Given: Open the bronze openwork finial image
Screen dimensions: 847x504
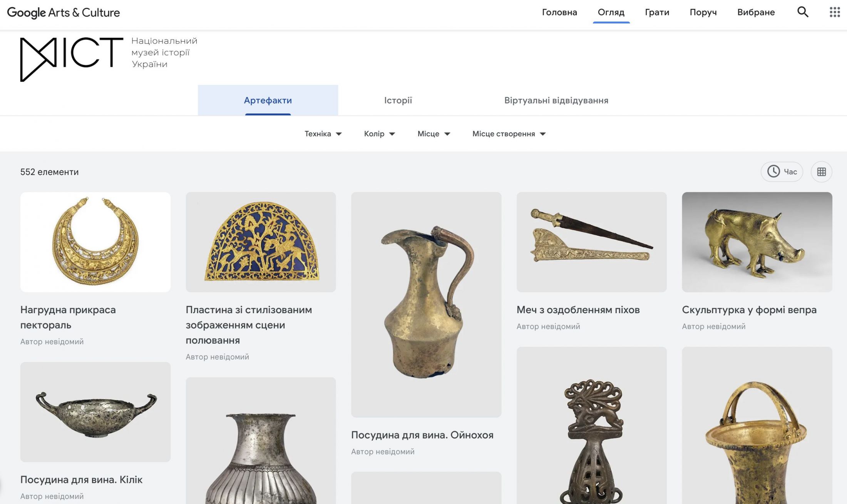Looking at the screenshot, I should (x=592, y=426).
